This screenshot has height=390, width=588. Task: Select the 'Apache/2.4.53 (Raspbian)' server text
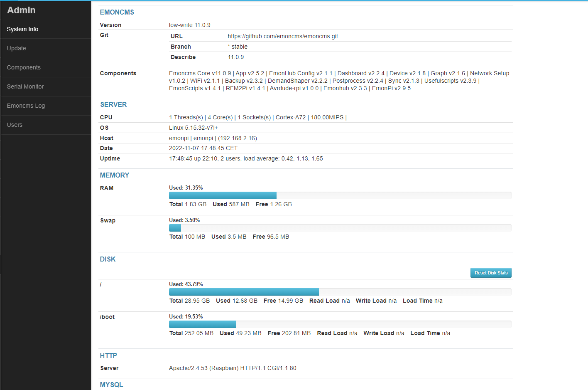click(204, 368)
